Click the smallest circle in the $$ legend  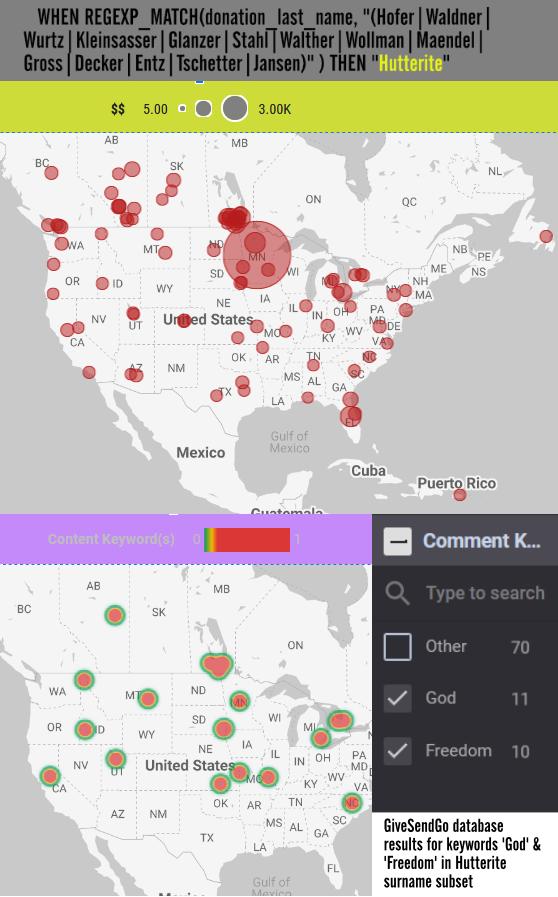[x=182, y=108]
